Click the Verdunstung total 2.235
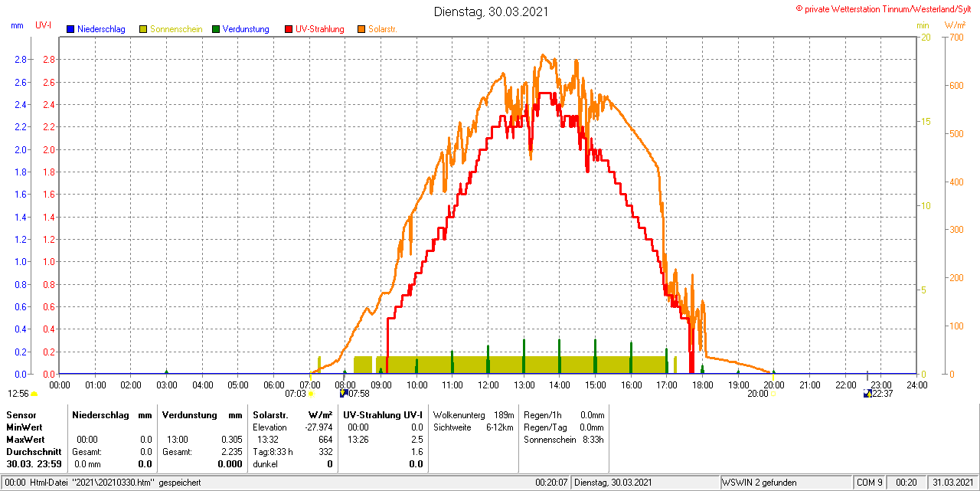The image size is (980, 491). tap(230, 452)
